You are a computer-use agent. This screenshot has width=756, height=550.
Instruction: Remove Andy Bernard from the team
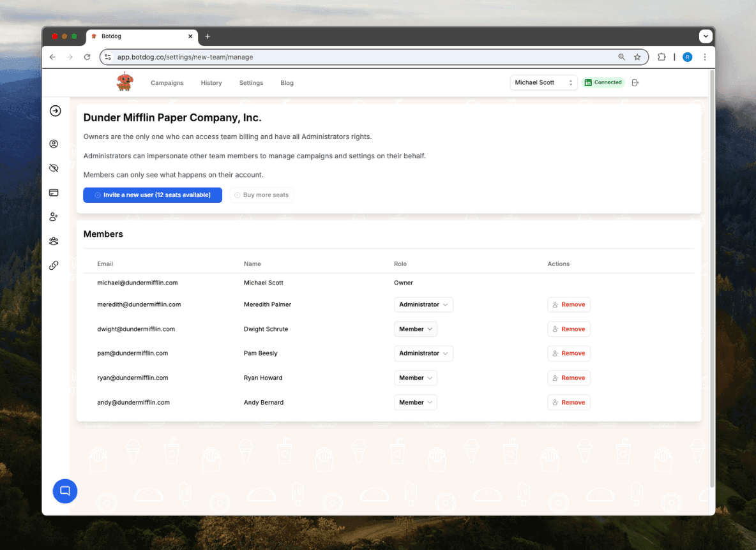pyautogui.click(x=569, y=402)
